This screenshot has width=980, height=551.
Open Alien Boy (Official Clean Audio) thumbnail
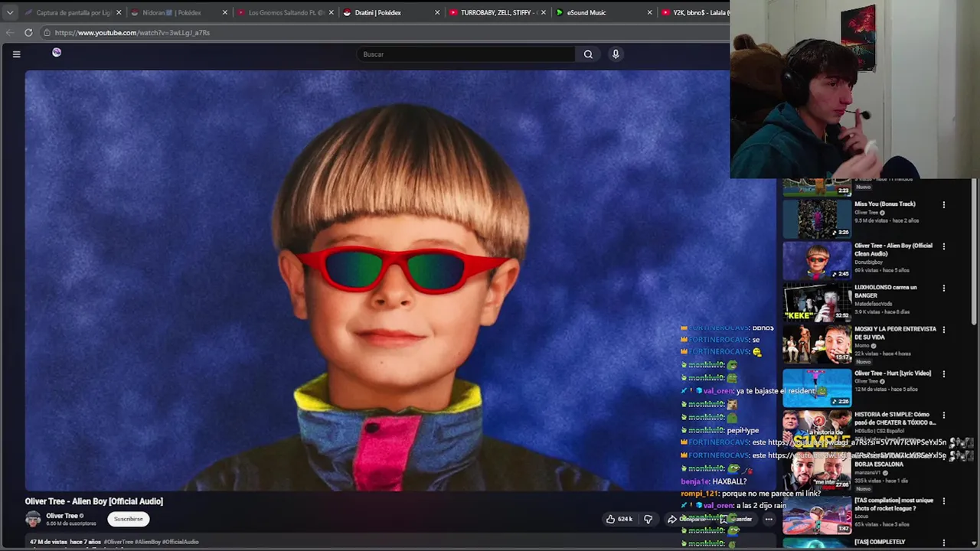816,260
